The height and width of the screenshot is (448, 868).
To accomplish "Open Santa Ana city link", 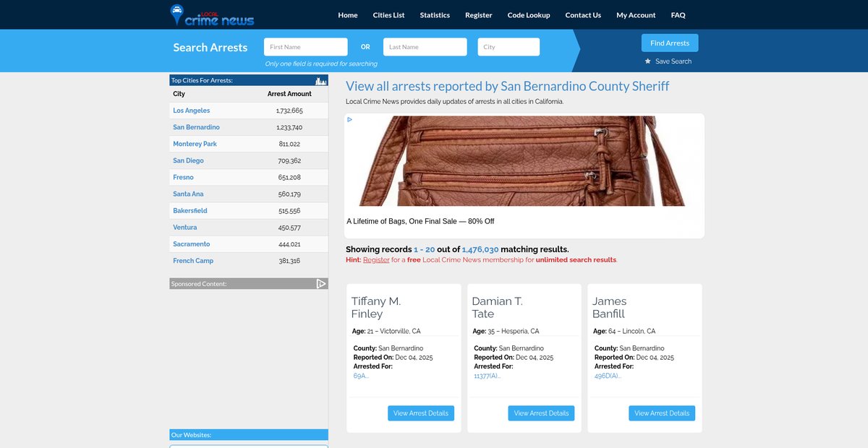I will pyautogui.click(x=188, y=194).
